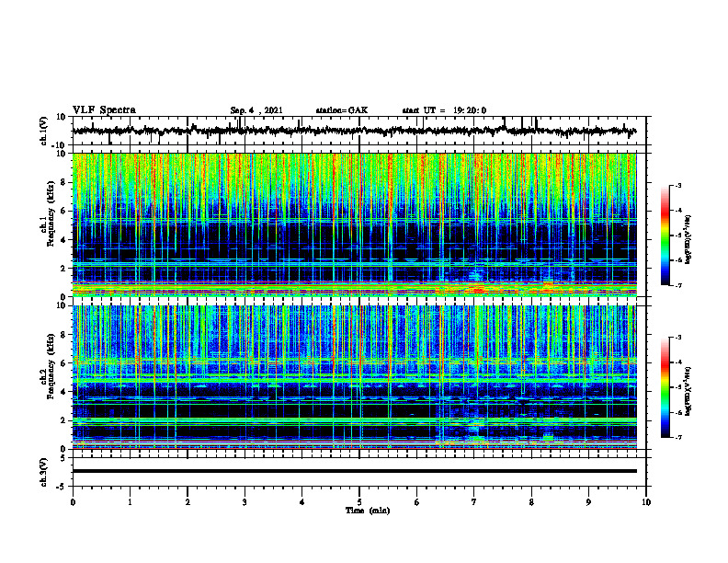The width and height of the screenshot is (728, 563).
Task: Click the time axis tick label "2"
Action: point(188,502)
